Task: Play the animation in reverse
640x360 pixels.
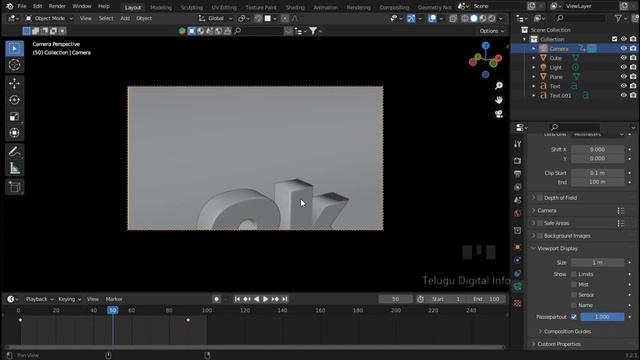Action: (x=256, y=299)
